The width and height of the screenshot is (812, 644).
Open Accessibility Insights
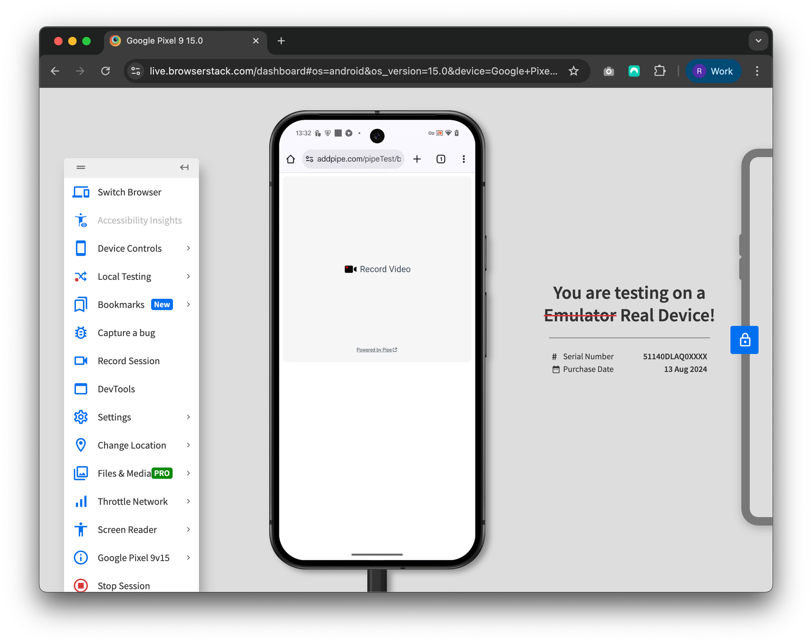(x=139, y=220)
